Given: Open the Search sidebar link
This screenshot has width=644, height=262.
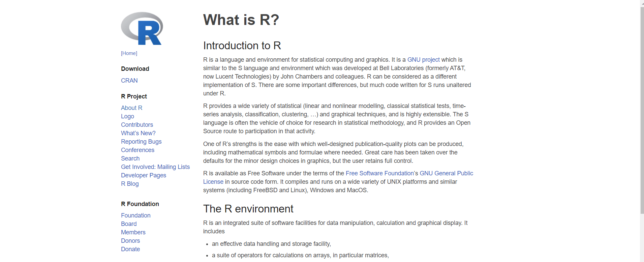Looking at the screenshot, I should tap(130, 158).
